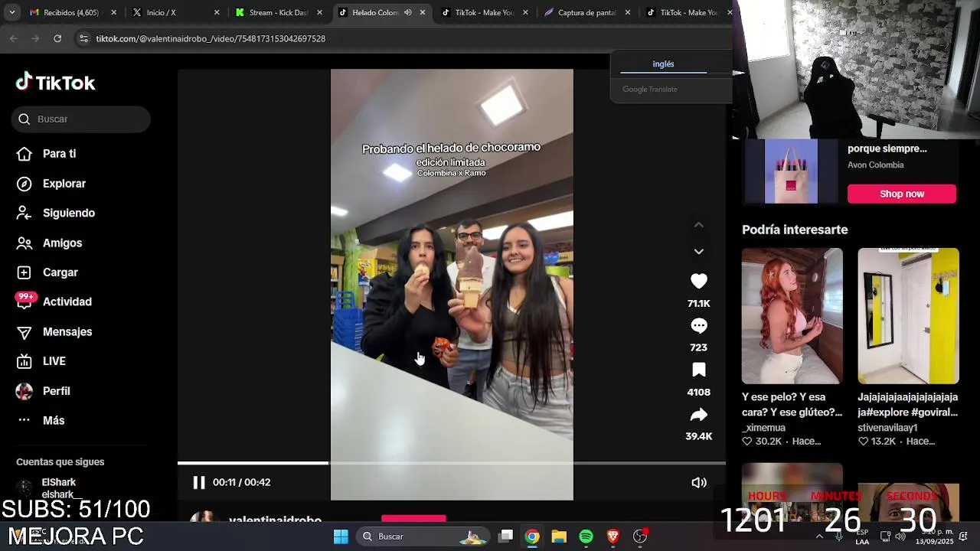Click the _ximemua username link
980x551 pixels.
(x=764, y=428)
